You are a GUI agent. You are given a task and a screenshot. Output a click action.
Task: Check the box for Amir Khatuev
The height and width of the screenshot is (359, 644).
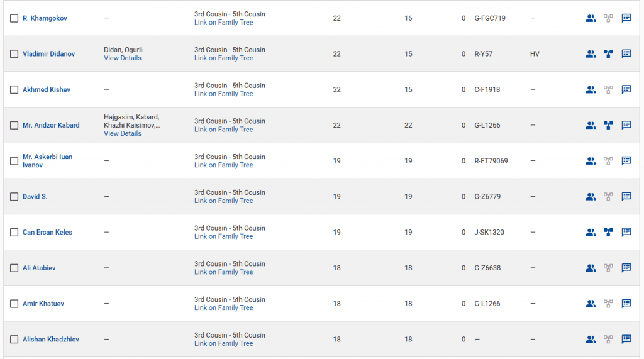coord(14,304)
